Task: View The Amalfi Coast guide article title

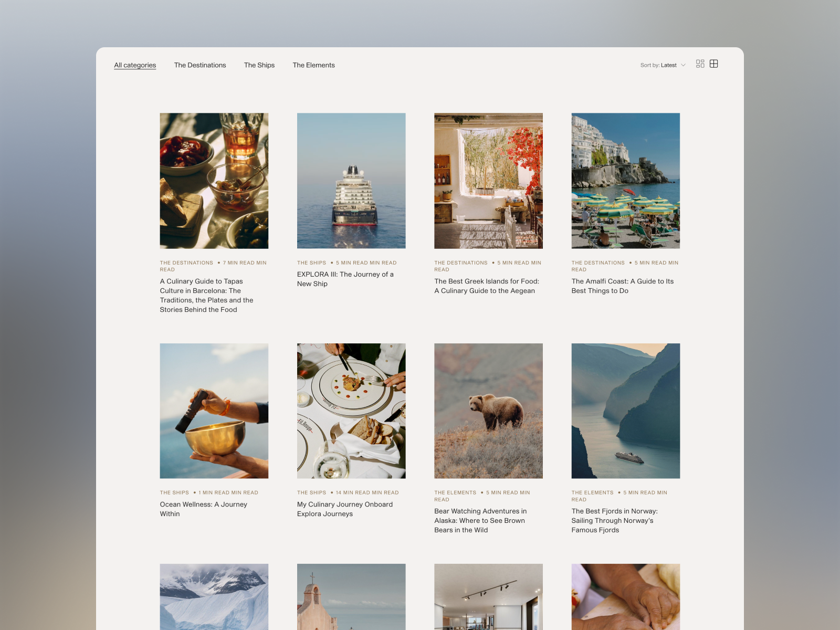Action: [x=623, y=286]
